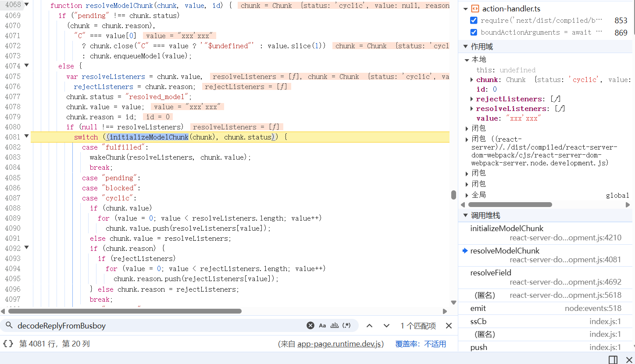635x364 pixels.
Task: Click the 覆盖率: 不适用 coverage link
Action: coord(421,344)
